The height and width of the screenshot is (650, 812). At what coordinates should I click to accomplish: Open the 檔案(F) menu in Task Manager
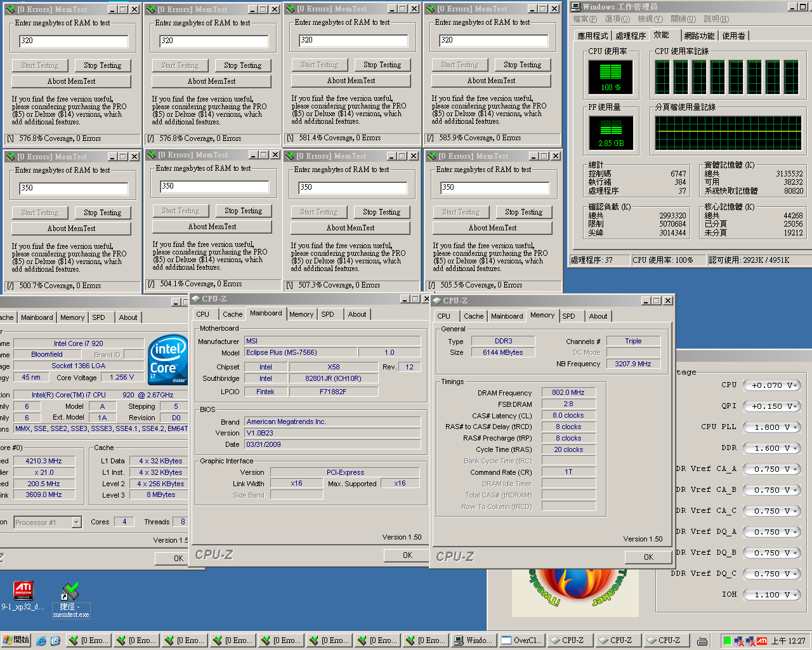585,19
